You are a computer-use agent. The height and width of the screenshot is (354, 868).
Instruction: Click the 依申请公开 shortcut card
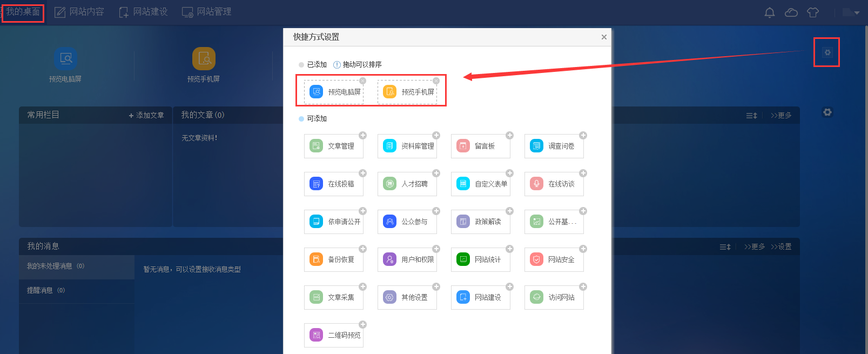[x=334, y=222]
